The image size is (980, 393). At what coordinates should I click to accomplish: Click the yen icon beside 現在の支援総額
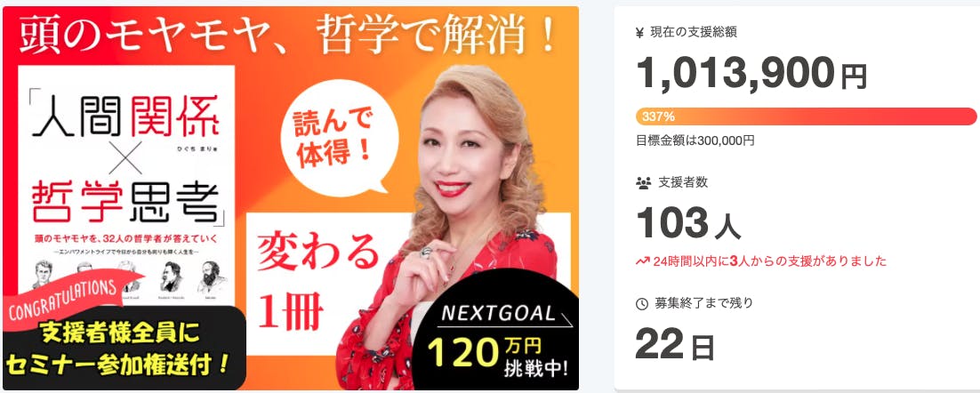[639, 33]
